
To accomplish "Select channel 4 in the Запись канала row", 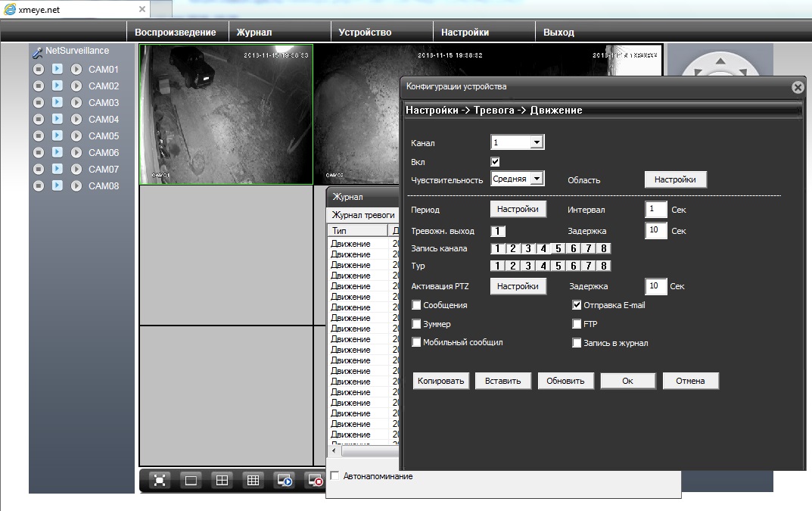I will (543, 248).
